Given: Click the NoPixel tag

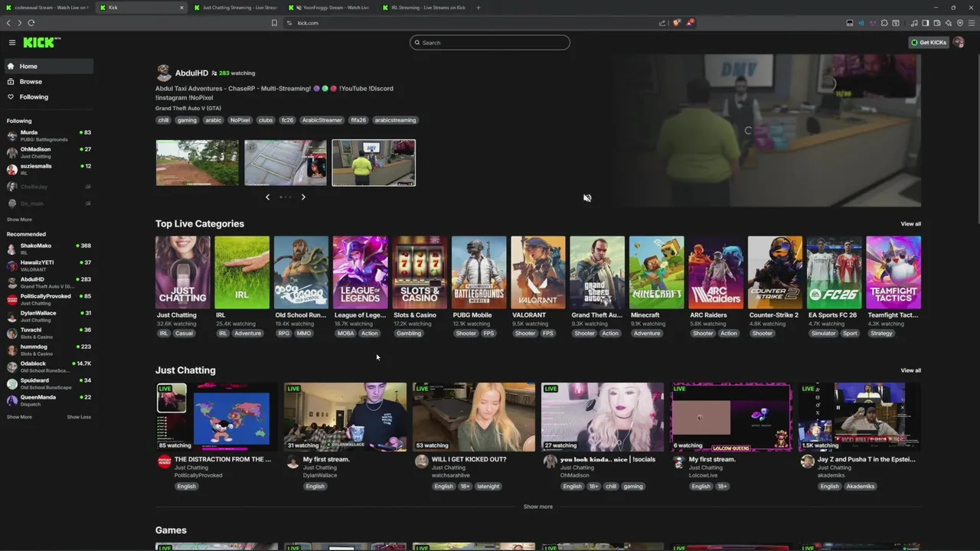Looking at the screenshot, I should click(x=240, y=120).
